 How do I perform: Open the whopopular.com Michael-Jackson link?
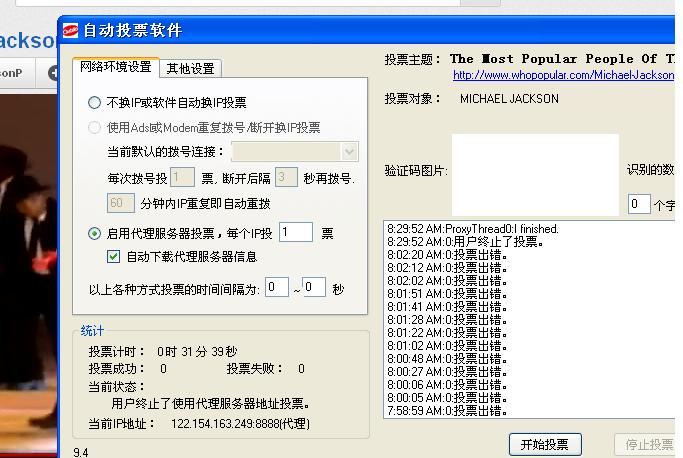click(x=562, y=74)
